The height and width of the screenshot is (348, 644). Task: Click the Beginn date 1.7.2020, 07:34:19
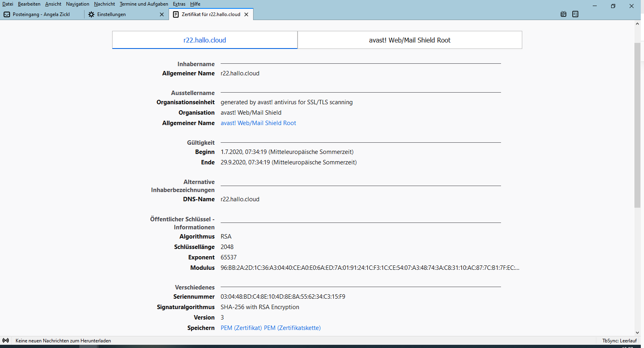(287, 152)
